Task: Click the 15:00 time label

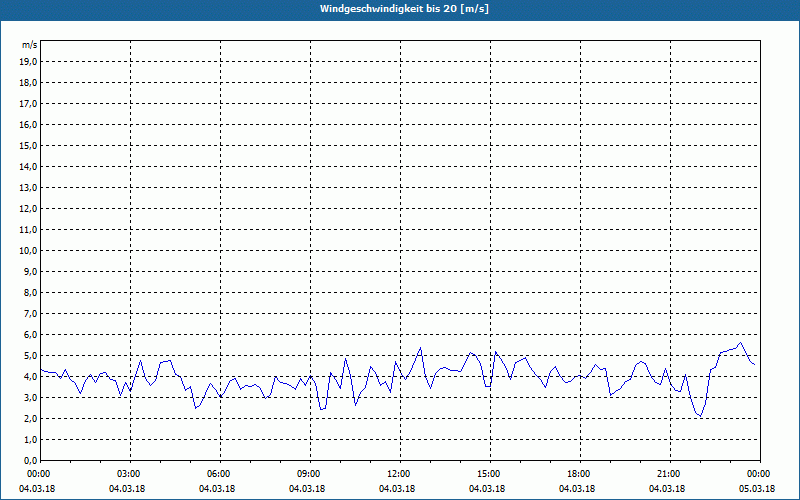Action: (x=490, y=474)
